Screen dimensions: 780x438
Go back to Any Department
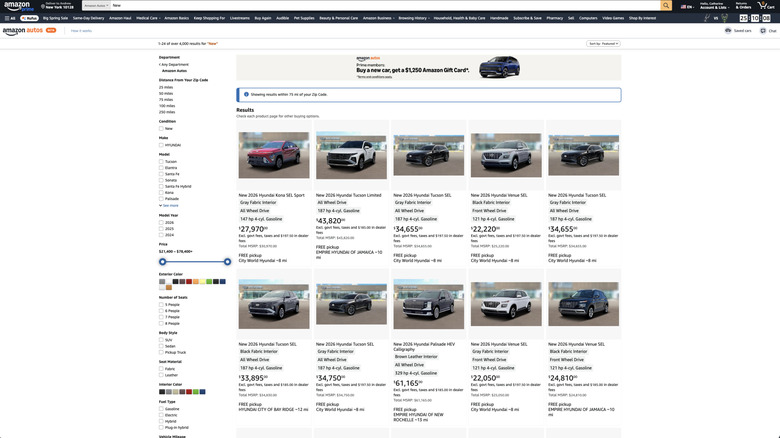[174, 65]
